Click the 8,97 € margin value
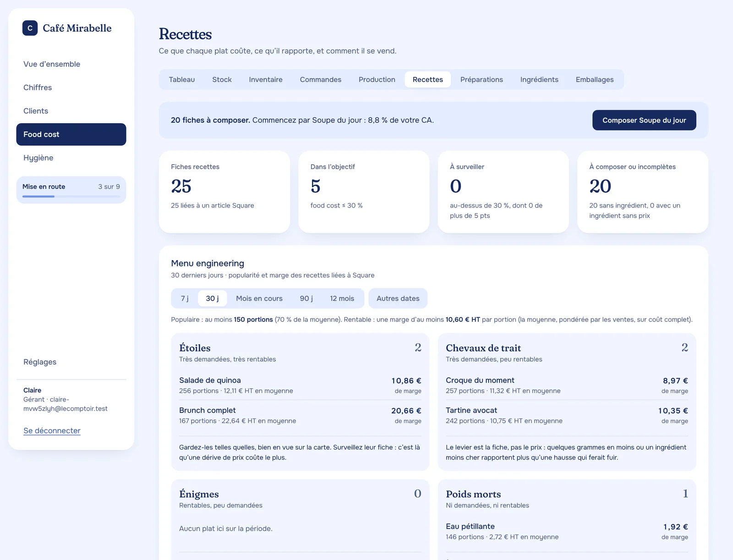The height and width of the screenshot is (560, 733). [675, 381]
